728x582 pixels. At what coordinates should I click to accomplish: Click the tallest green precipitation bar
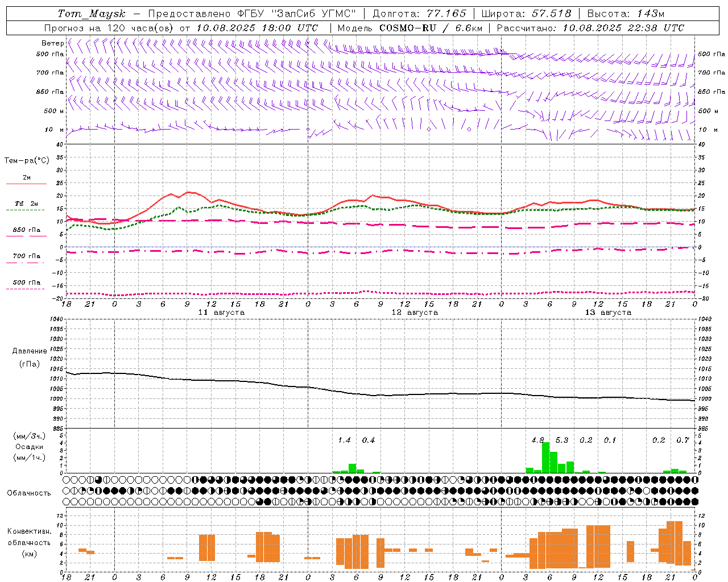click(545, 458)
